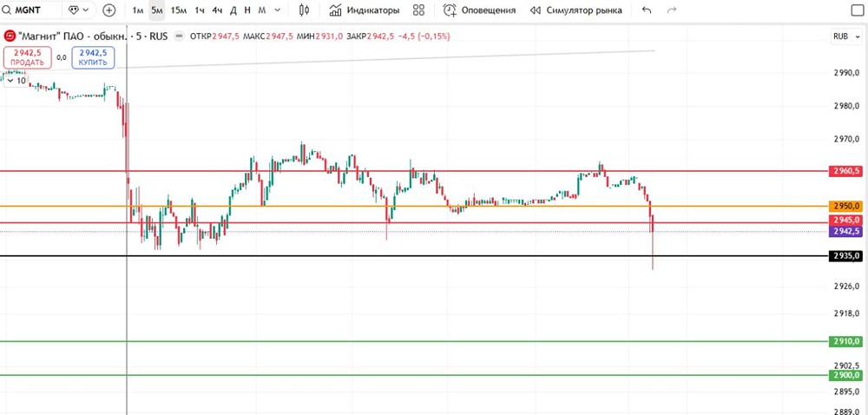
Task: Click the gray status dot beside RUS
Action: point(179,36)
